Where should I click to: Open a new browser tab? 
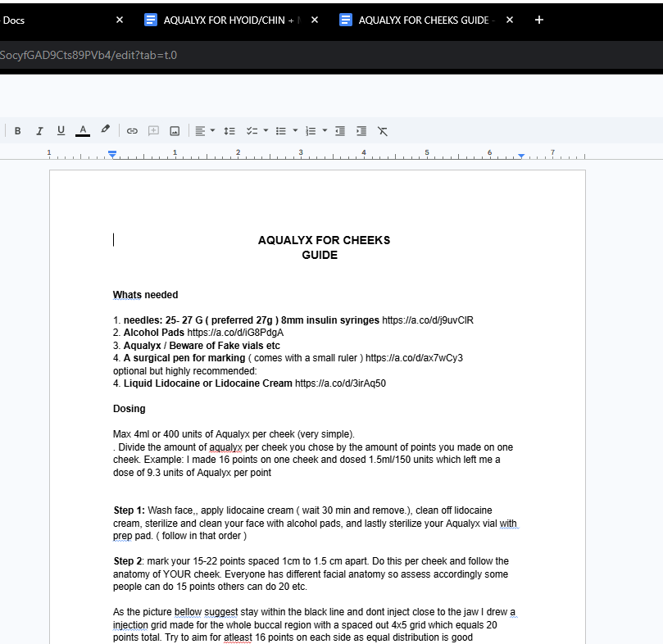coord(539,20)
